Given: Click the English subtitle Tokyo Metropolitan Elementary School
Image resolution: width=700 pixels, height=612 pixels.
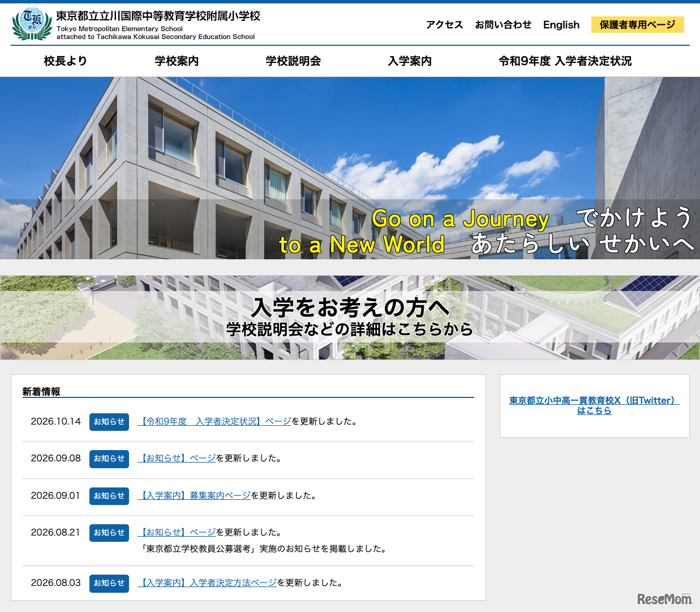Looking at the screenshot, I should [119, 29].
